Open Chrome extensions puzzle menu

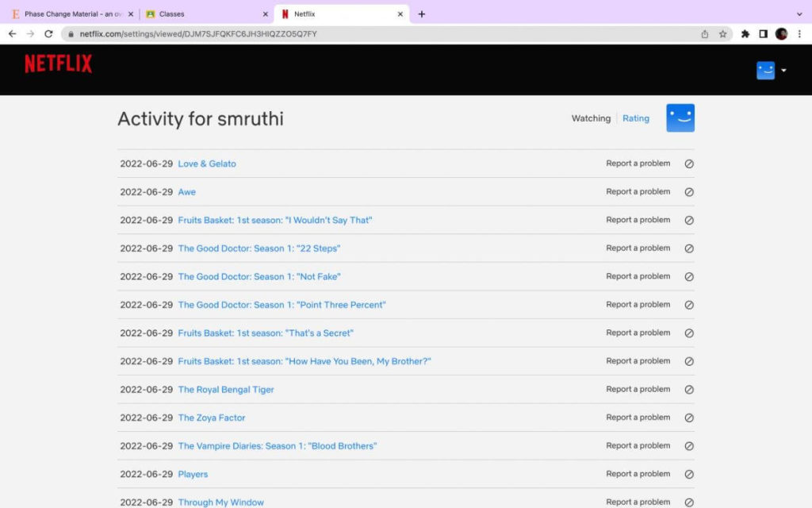(x=745, y=33)
